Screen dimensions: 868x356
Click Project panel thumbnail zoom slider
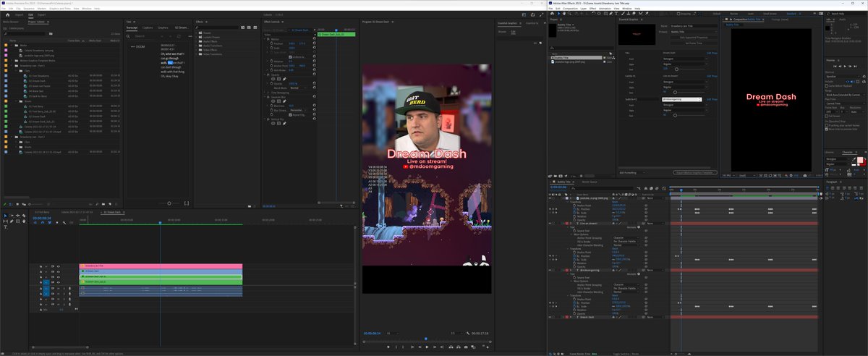[x=36, y=204]
